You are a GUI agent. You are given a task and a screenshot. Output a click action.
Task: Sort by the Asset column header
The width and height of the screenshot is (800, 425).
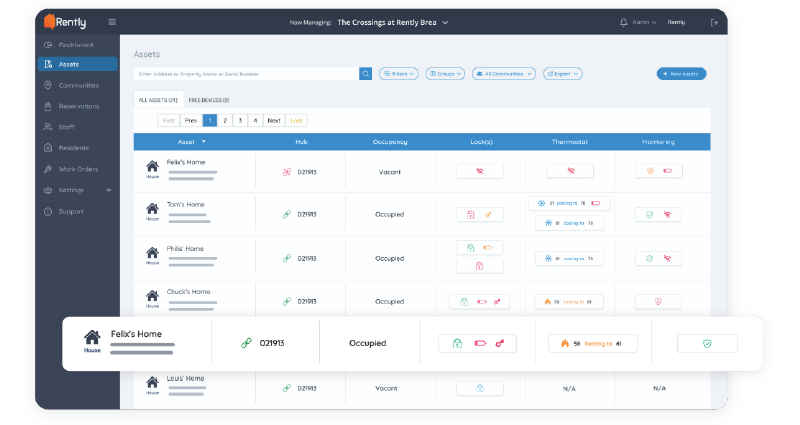pos(194,142)
